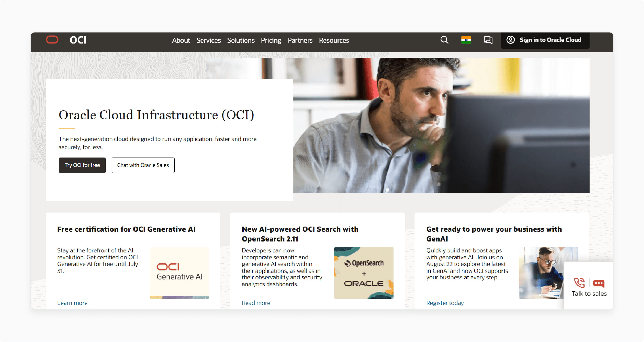644x342 pixels.
Task: Click the account/profile icon
Action: 511,40
